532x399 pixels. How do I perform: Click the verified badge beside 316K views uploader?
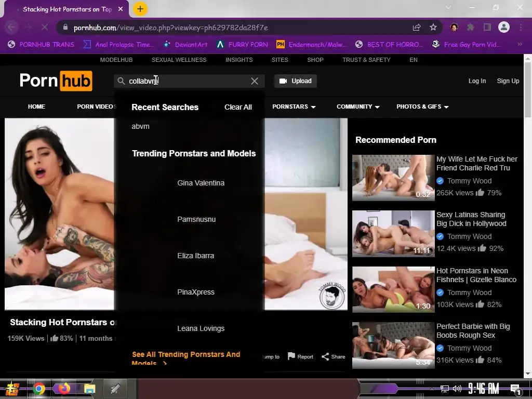[x=440, y=348]
